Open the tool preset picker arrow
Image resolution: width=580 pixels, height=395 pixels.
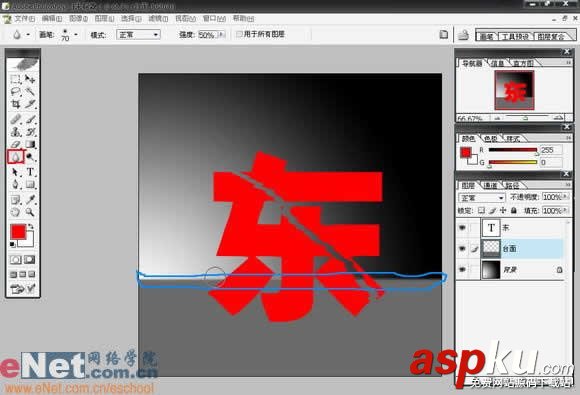tap(28, 35)
